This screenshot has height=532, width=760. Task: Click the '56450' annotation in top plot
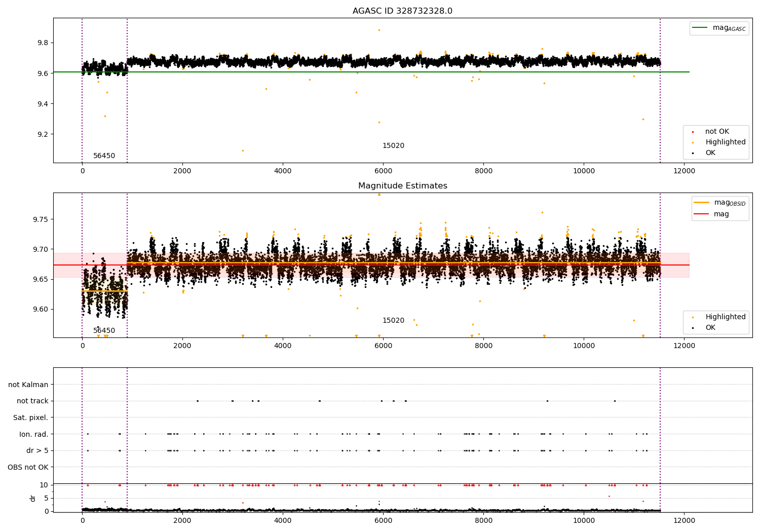click(x=104, y=156)
